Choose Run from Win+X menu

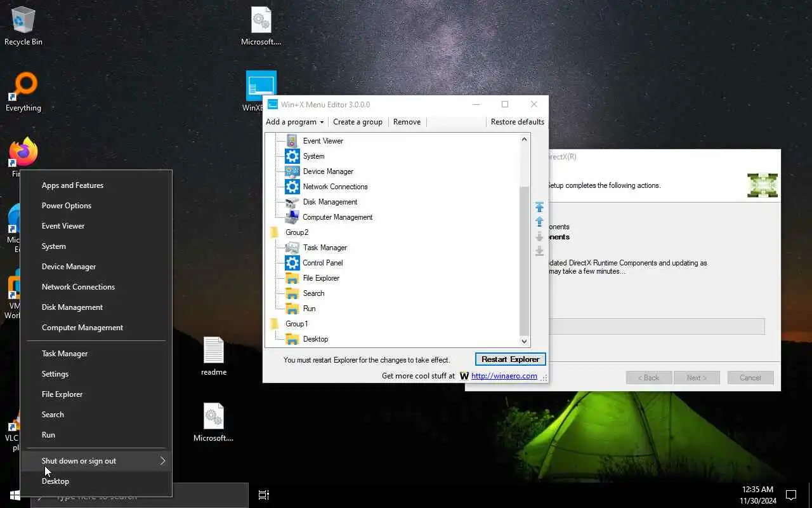click(96, 435)
